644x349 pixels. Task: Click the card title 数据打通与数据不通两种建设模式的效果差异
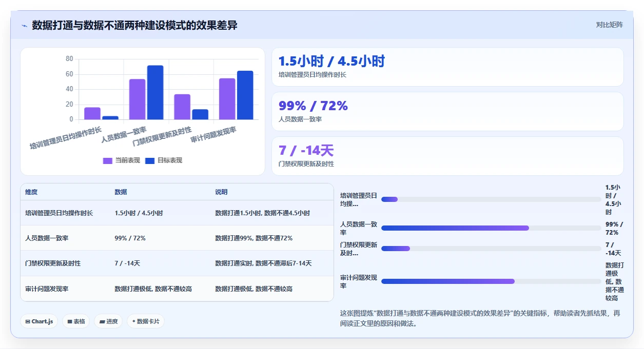point(134,25)
